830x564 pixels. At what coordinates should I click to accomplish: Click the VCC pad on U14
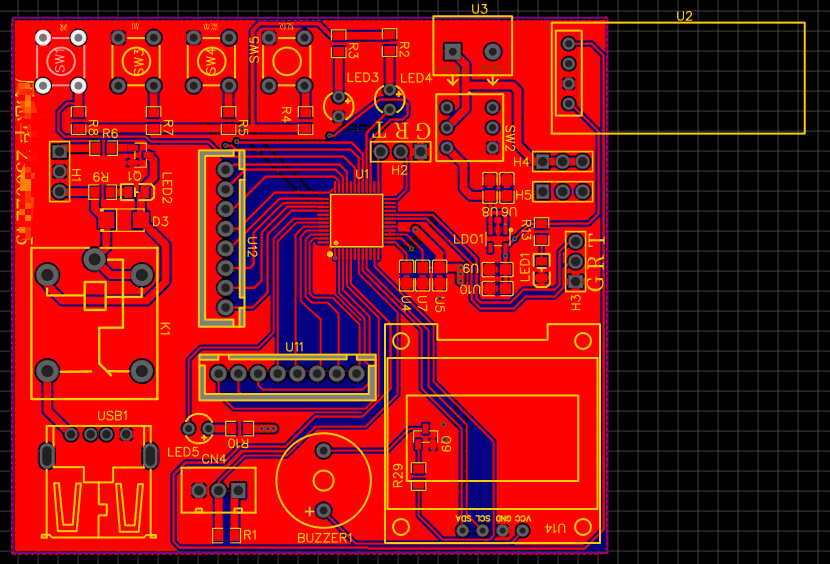coord(522,530)
